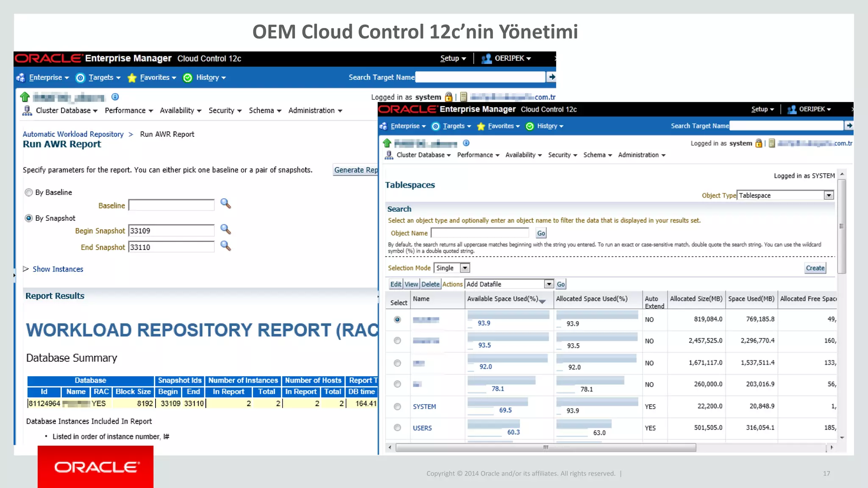This screenshot has width=868, height=488.
Task: Click vertical scrollbar of Tablespaces page
Action: tap(842, 226)
